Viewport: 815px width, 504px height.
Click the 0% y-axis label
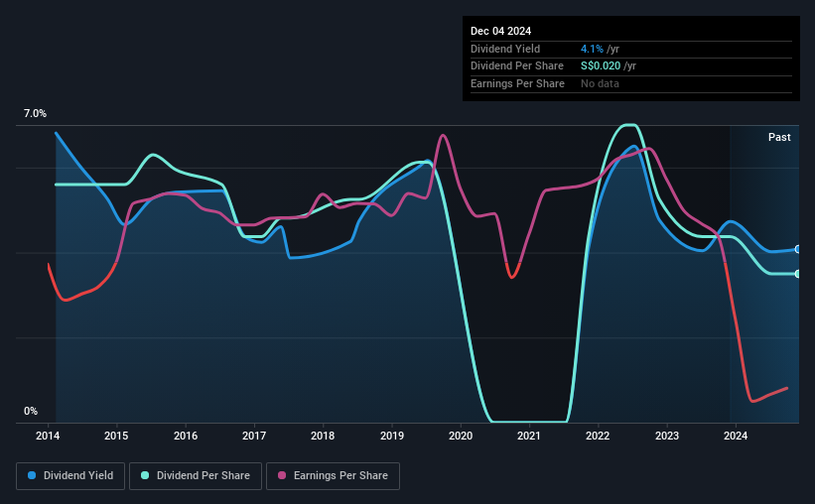pyautogui.click(x=31, y=411)
